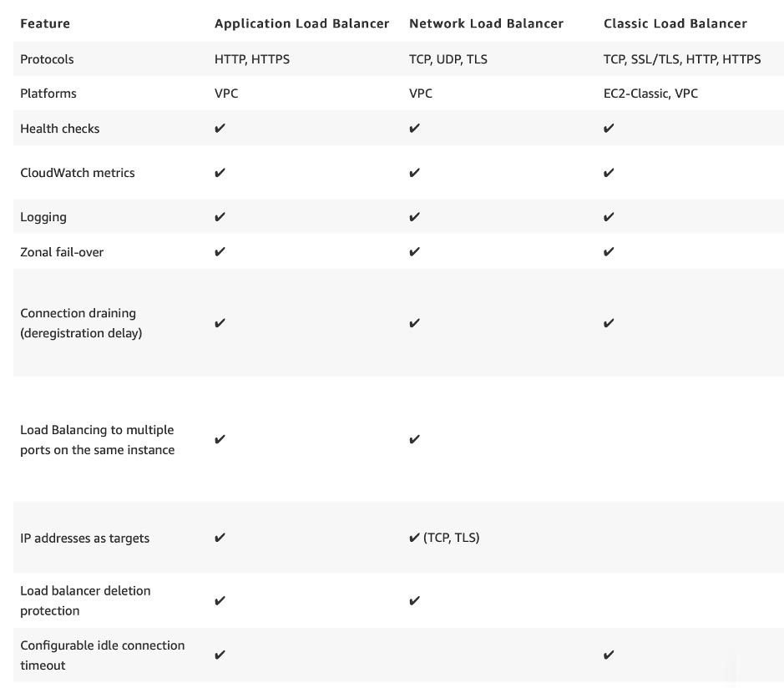Image resolution: width=784 pixels, height=688 pixels.
Task: Click Application Load Balancer IP addresses checkmark
Action: tap(220, 538)
